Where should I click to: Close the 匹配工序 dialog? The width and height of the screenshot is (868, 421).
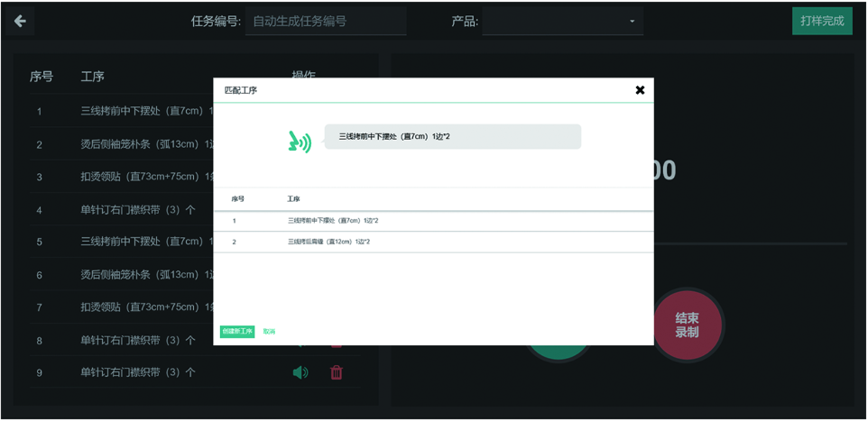coord(640,90)
